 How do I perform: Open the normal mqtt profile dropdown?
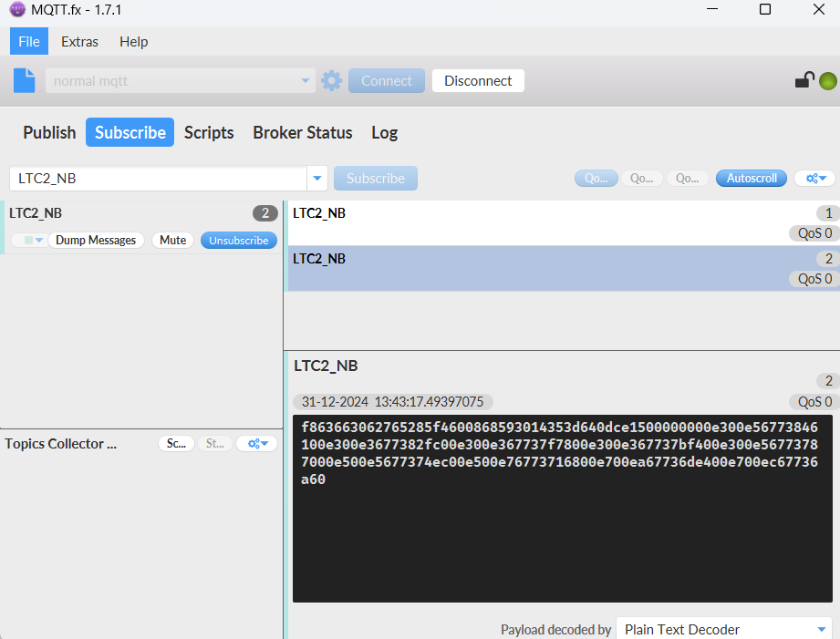point(180,81)
